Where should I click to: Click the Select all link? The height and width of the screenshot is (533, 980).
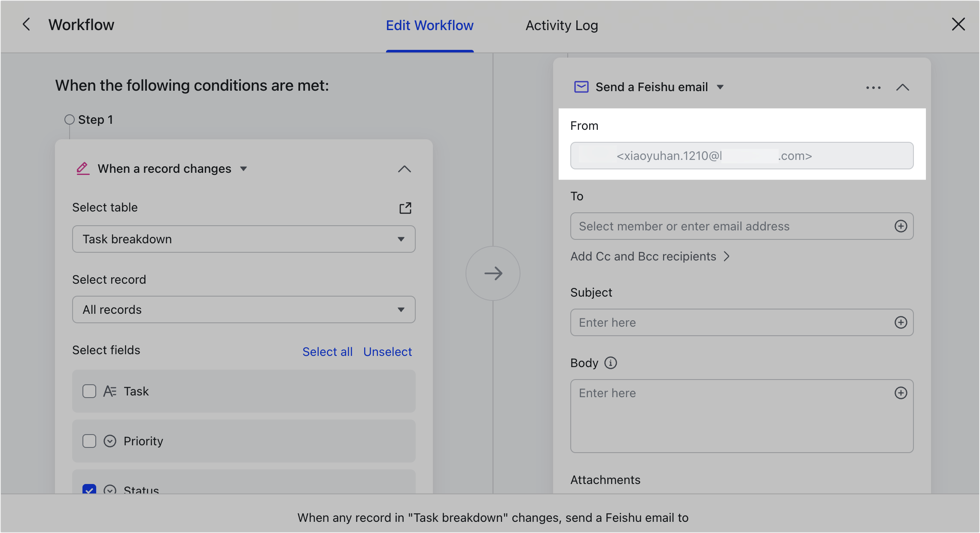(327, 352)
